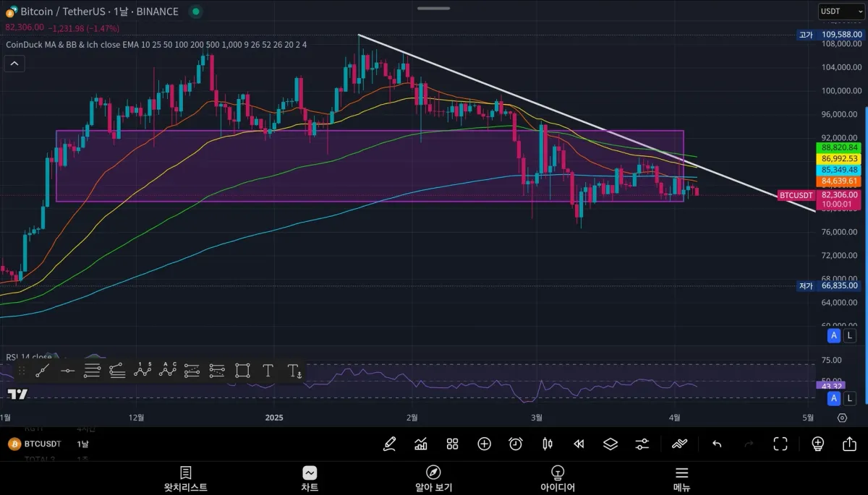Open the stacked layers object tree icon
The height and width of the screenshot is (495, 868).
[610, 444]
